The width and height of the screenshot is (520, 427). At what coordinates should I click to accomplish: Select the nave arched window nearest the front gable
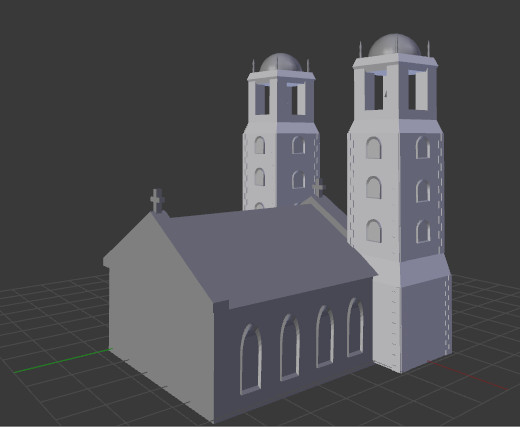pyautogui.click(x=250, y=359)
